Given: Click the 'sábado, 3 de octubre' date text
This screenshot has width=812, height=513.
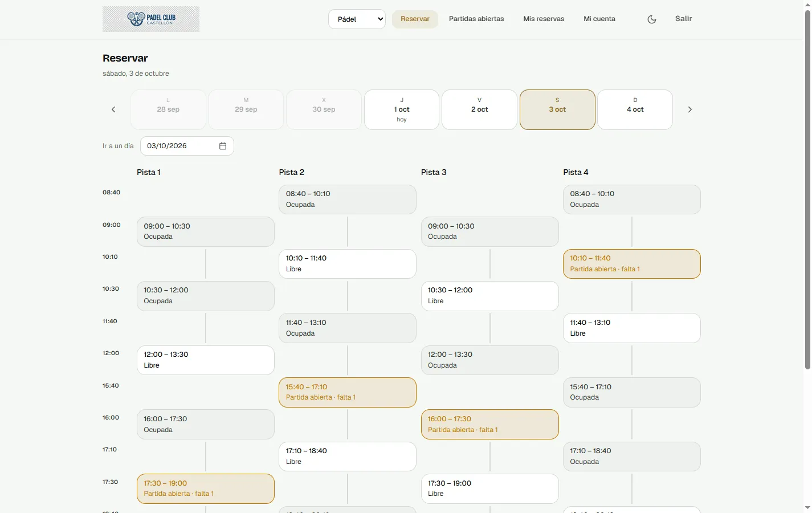Looking at the screenshot, I should (x=136, y=74).
